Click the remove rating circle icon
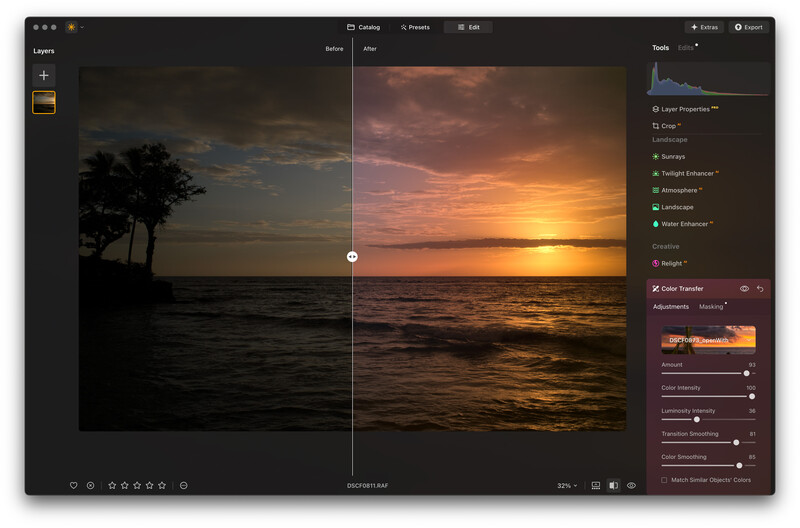This screenshot has width=800, height=528. coord(184,486)
